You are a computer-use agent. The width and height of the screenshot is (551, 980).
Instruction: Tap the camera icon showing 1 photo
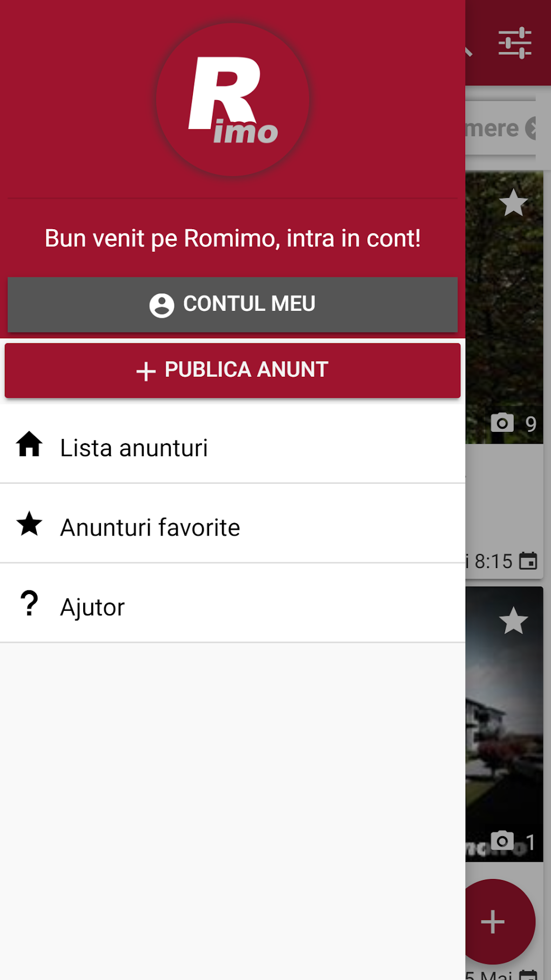(x=502, y=841)
